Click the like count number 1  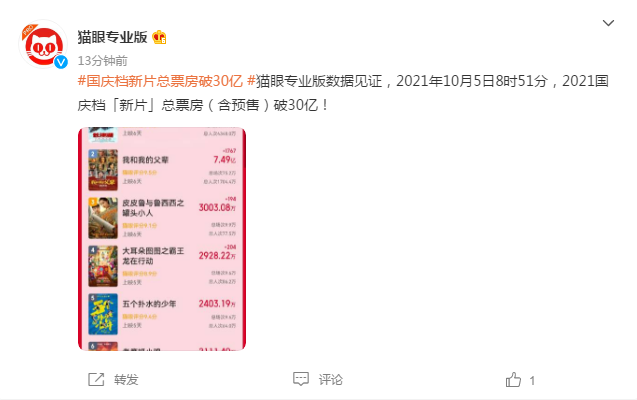coord(532,381)
